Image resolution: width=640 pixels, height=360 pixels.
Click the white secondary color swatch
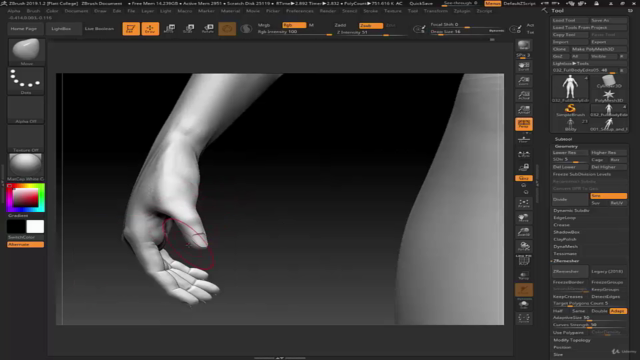pyautogui.click(x=35, y=227)
